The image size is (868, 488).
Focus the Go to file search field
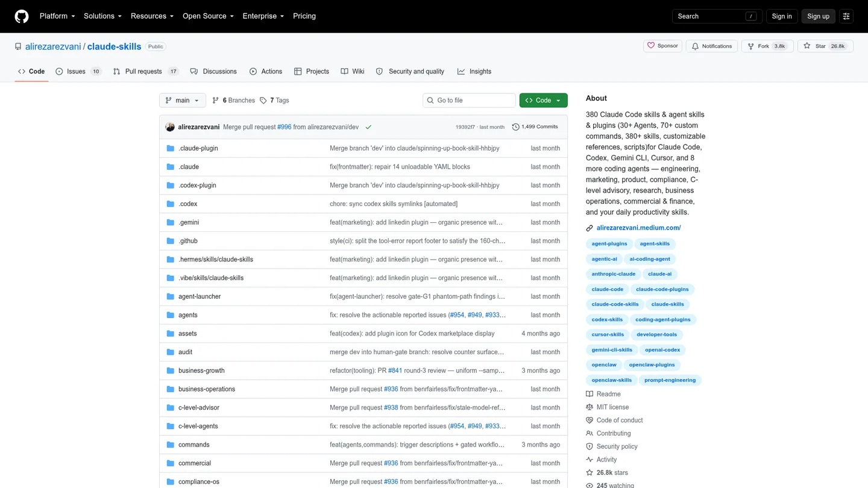coord(469,101)
